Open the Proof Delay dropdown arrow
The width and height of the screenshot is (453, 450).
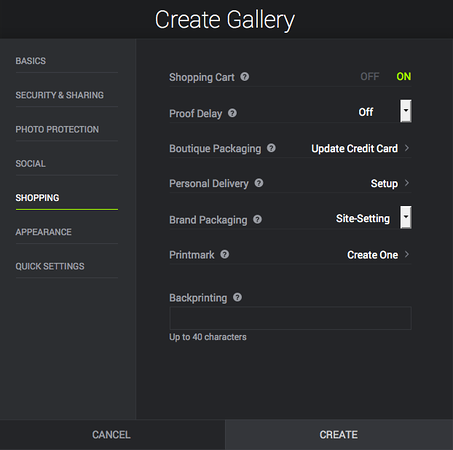tap(406, 111)
